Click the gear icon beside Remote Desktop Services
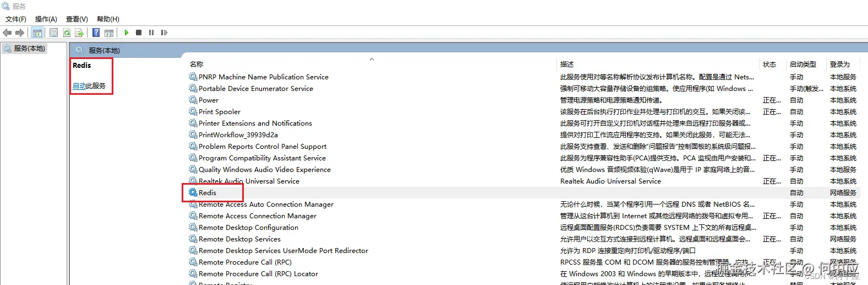 pyautogui.click(x=193, y=239)
